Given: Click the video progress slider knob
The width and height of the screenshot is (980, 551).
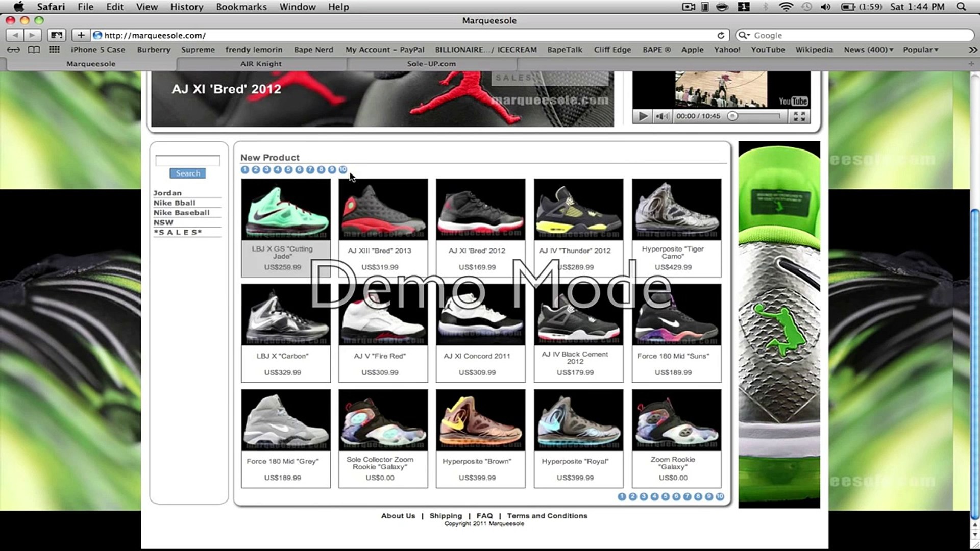Looking at the screenshot, I should pyautogui.click(x=732, y=116).
